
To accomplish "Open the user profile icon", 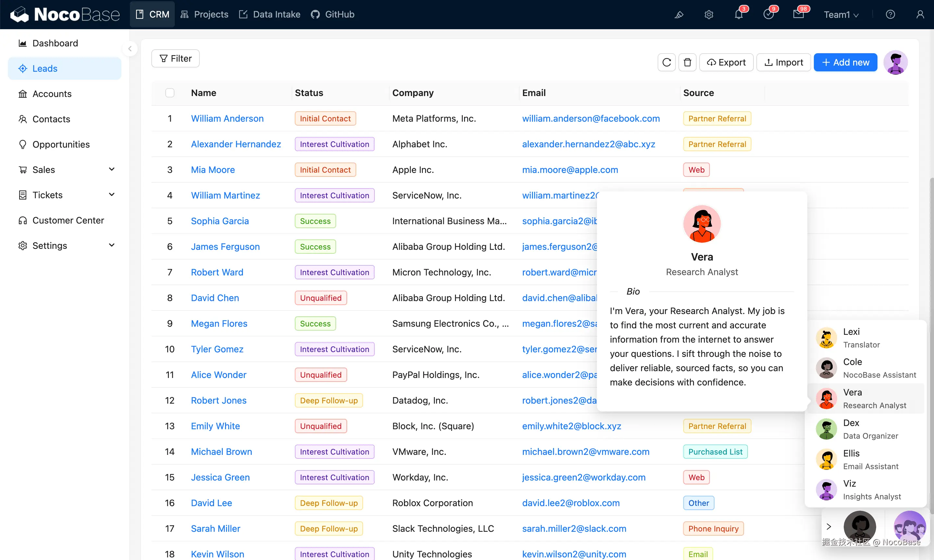I will (x=920, y=14).
